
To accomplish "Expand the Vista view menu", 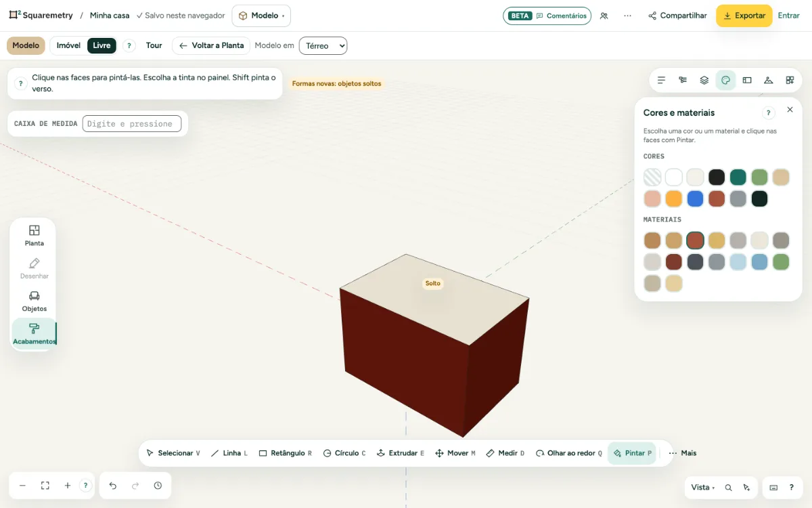I will click(703, 487).
